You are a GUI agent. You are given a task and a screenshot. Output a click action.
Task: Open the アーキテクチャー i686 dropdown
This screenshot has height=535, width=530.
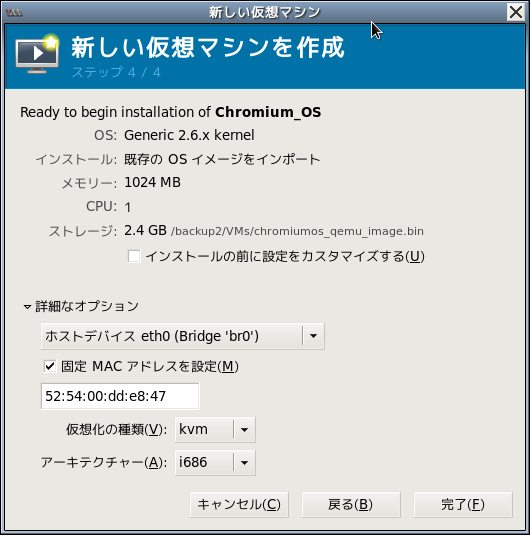click(215, 462)
